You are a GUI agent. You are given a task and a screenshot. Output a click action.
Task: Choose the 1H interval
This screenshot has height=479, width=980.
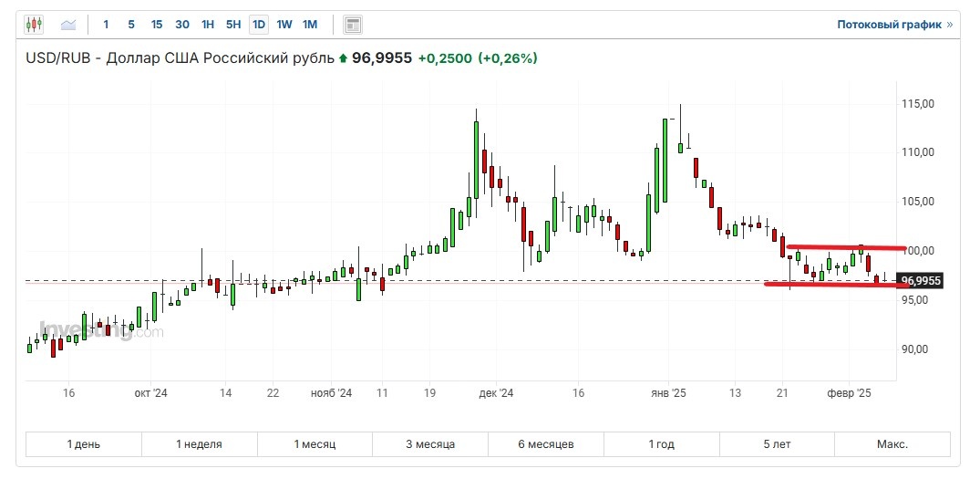208,25
